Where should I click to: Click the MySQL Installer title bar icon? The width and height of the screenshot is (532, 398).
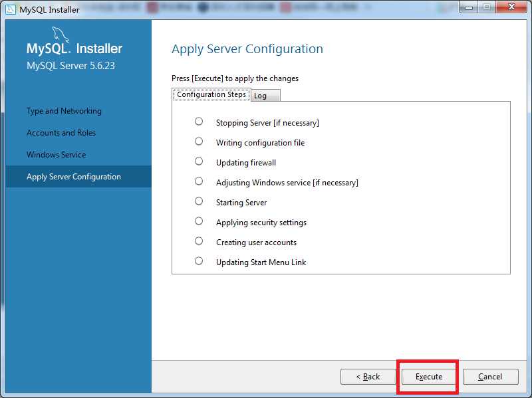point(11,9)
